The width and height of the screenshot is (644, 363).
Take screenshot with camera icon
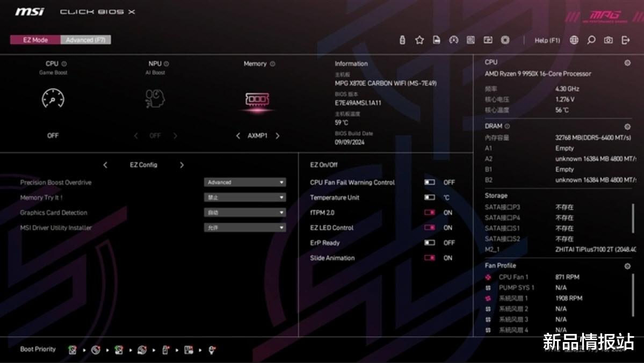(x=608, y=40)
